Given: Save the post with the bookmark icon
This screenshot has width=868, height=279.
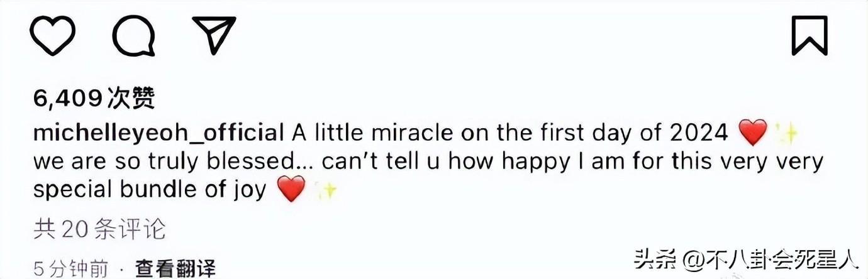Looking at the screenshot, I should (809, 35).
